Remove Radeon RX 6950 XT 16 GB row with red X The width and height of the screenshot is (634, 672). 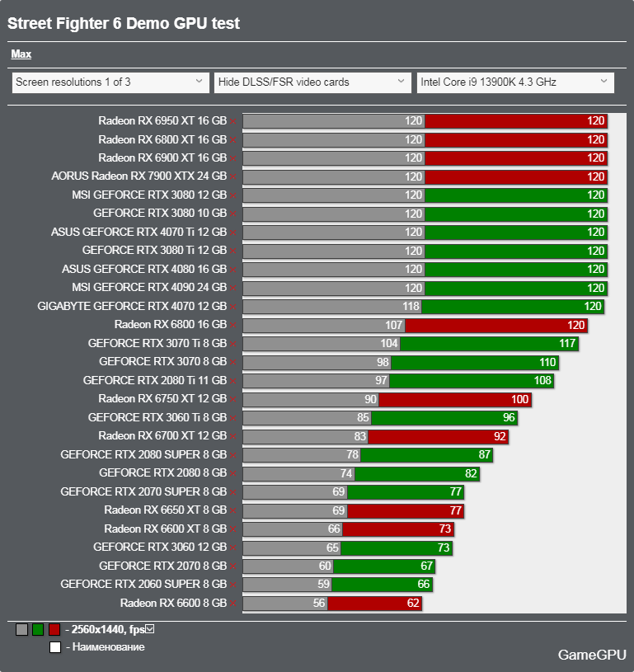(232, 121)
